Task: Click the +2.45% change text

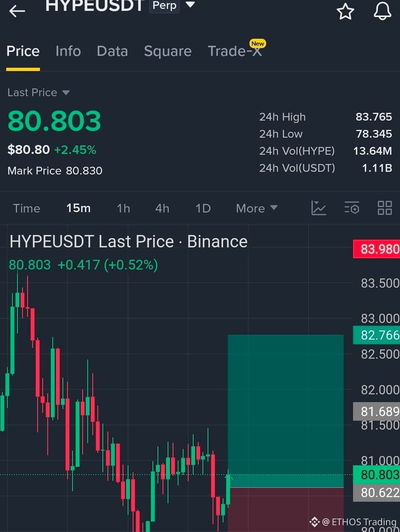Action: (x=75, y=150)
